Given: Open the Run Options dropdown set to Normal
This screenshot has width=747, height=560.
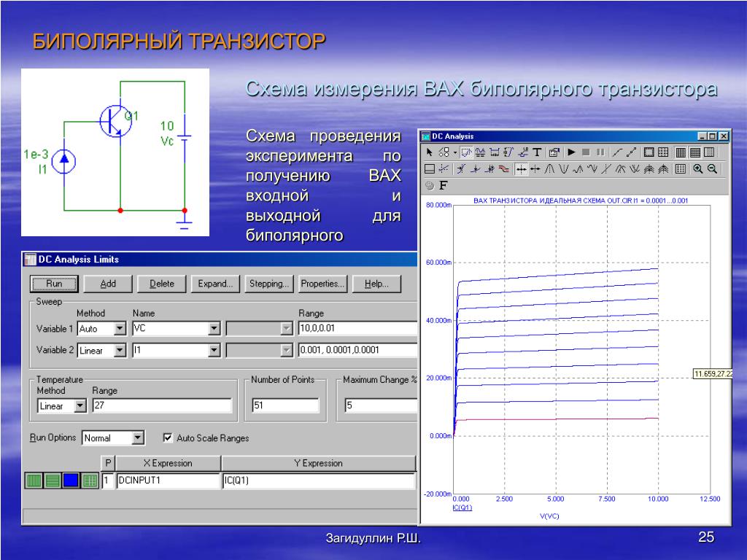Looking at the screenshot, I should 138,438.
